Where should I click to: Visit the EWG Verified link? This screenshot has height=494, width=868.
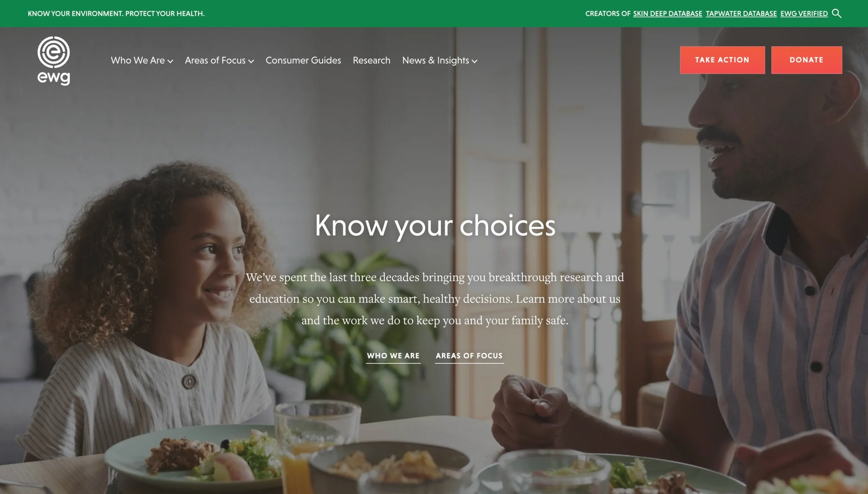point(804,13)
